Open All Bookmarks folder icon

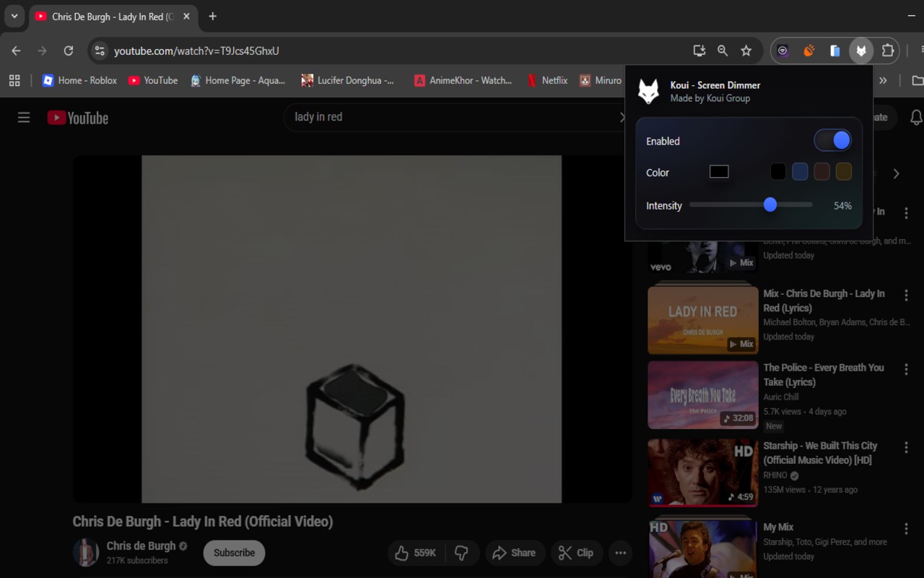coord(917,80)
